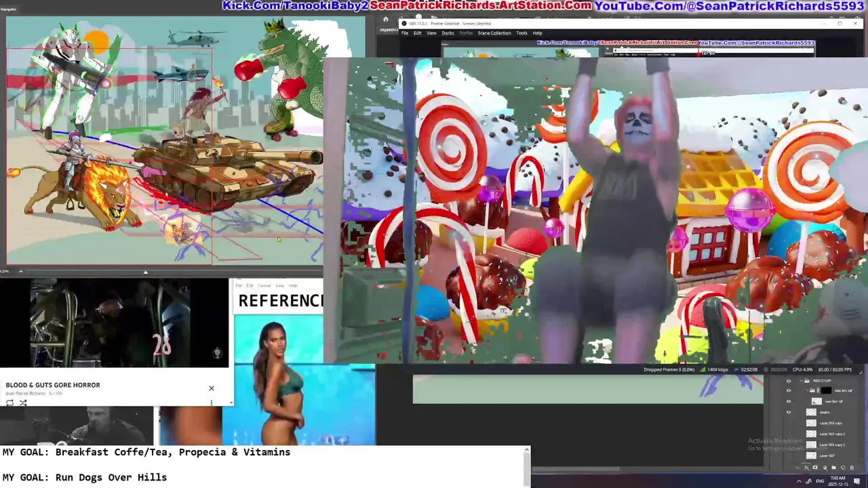Screen dimensions: 868x488
Task: Switch input language via ENG
Action: point(820,481)
